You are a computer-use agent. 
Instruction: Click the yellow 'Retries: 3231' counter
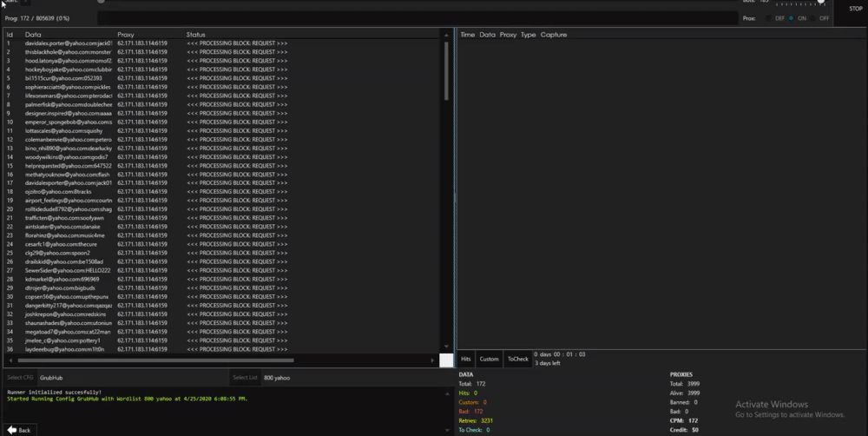[476, 420]
